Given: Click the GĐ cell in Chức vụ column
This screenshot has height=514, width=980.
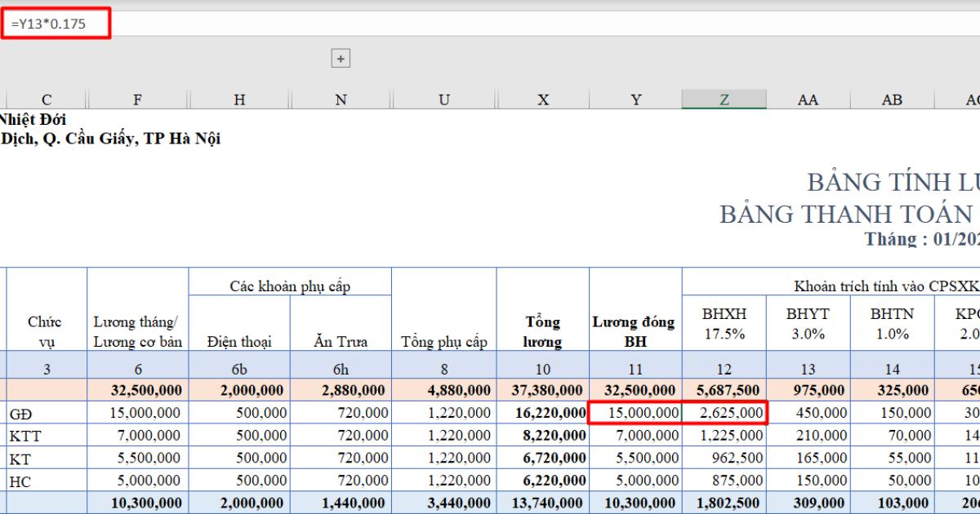Looking at the screenshot, I should click(47, 414).
